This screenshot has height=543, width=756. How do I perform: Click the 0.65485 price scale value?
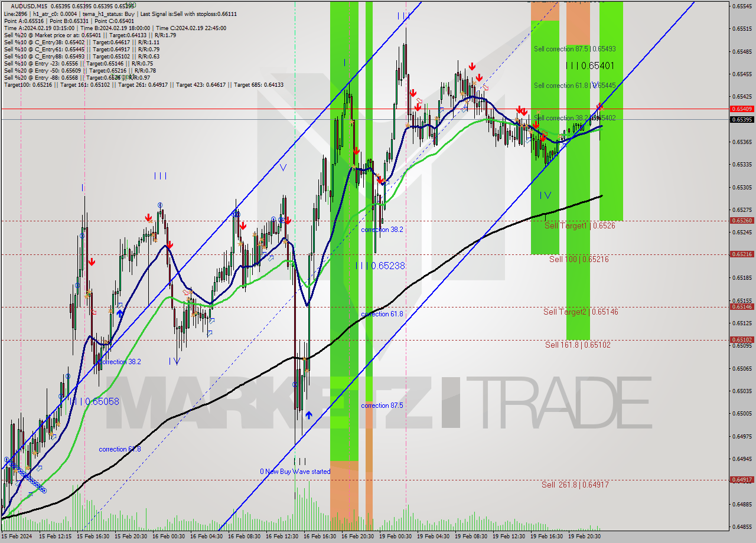[742, 51]
